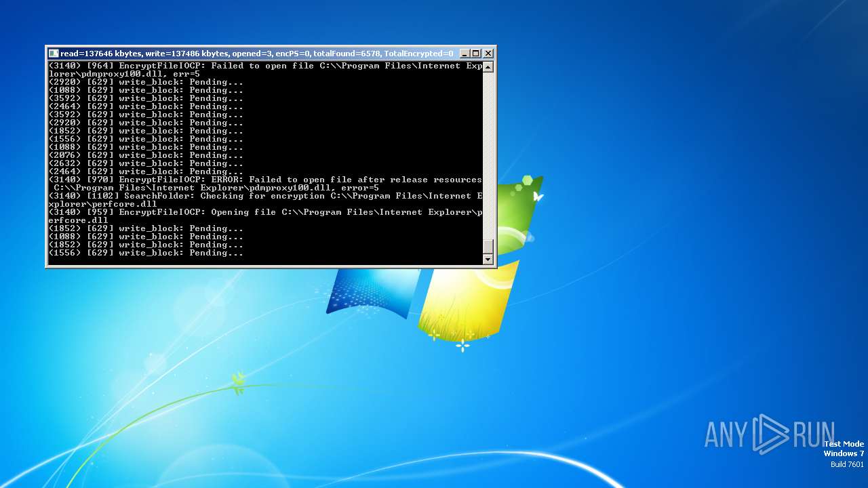Click the console scrollbar thumb
This screenshot has width=868, height=488.
point(488,247)
